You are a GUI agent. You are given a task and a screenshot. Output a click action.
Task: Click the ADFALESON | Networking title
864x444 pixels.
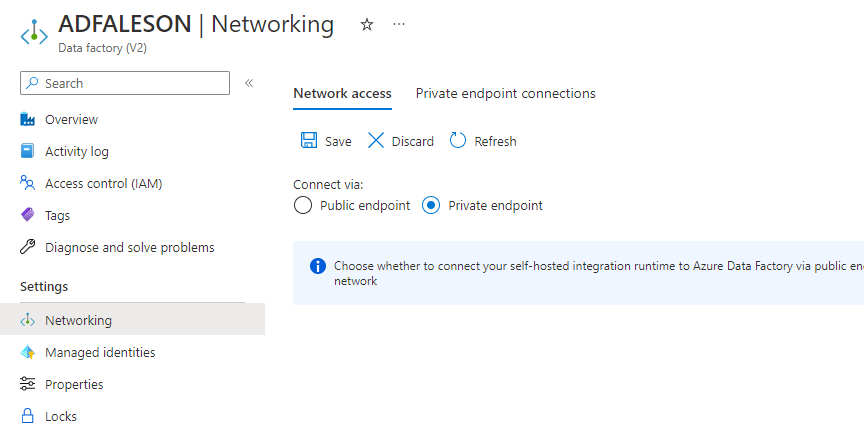[x=196, y=24]
